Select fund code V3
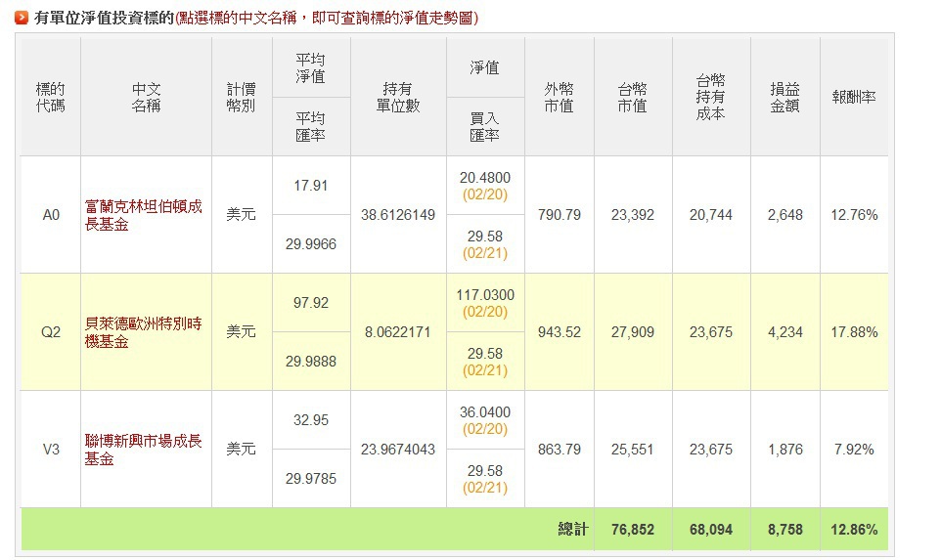The width and height of the screenshot is (941, 560). point(51,450)
